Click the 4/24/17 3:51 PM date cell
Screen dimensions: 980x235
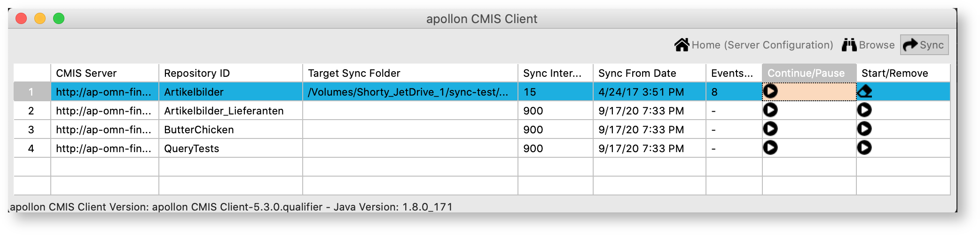[650, 92]
